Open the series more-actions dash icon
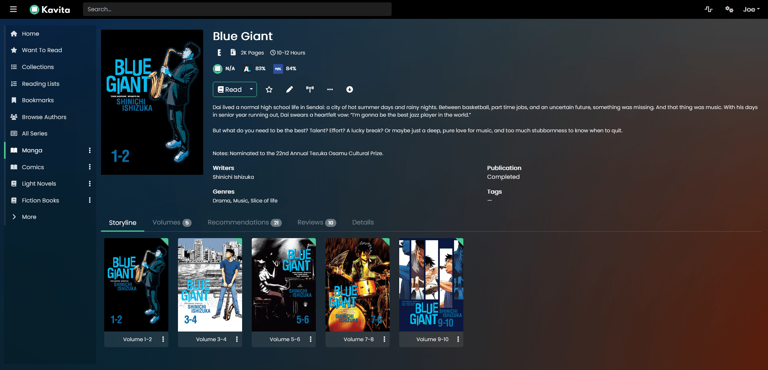Viewport: 768px width, 370px height. [330, 89]
